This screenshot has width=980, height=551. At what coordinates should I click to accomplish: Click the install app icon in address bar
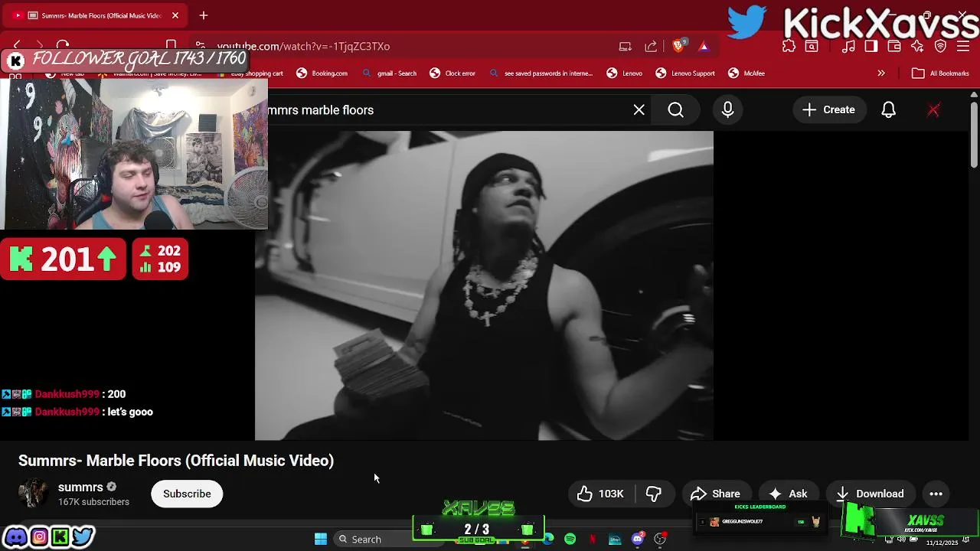(626, 46)
